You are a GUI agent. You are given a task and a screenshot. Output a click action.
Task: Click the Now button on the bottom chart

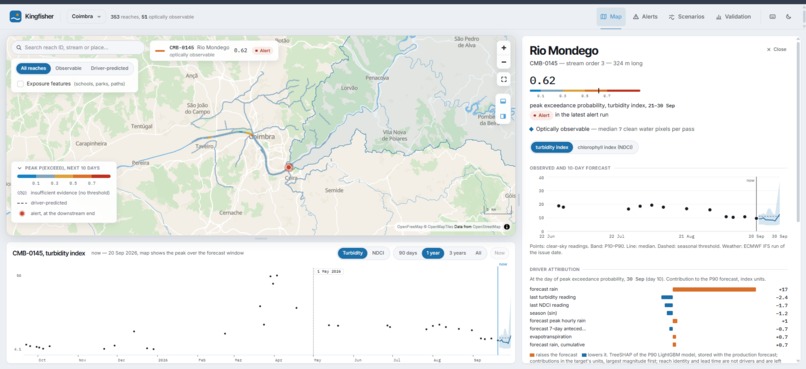[499, 253]
